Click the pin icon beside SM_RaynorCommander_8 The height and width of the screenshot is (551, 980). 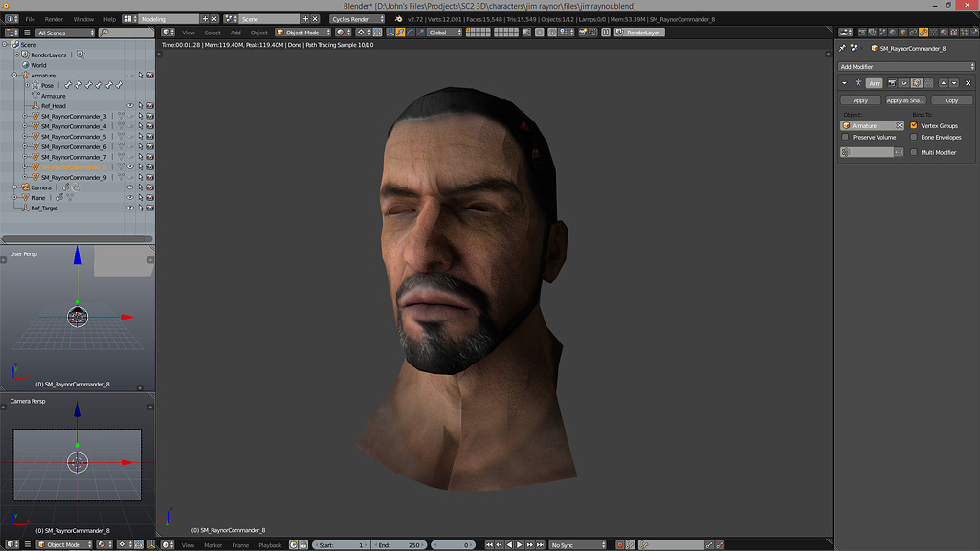[842, 48]
